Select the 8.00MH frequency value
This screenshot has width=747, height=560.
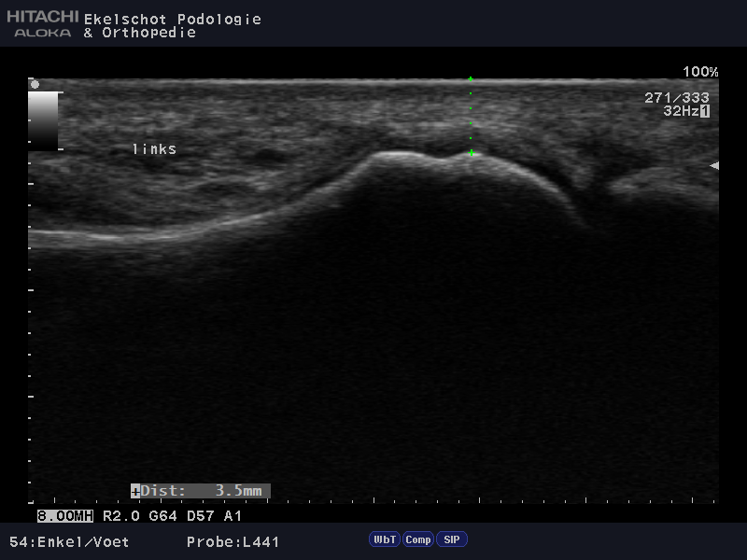pos(65,516)
